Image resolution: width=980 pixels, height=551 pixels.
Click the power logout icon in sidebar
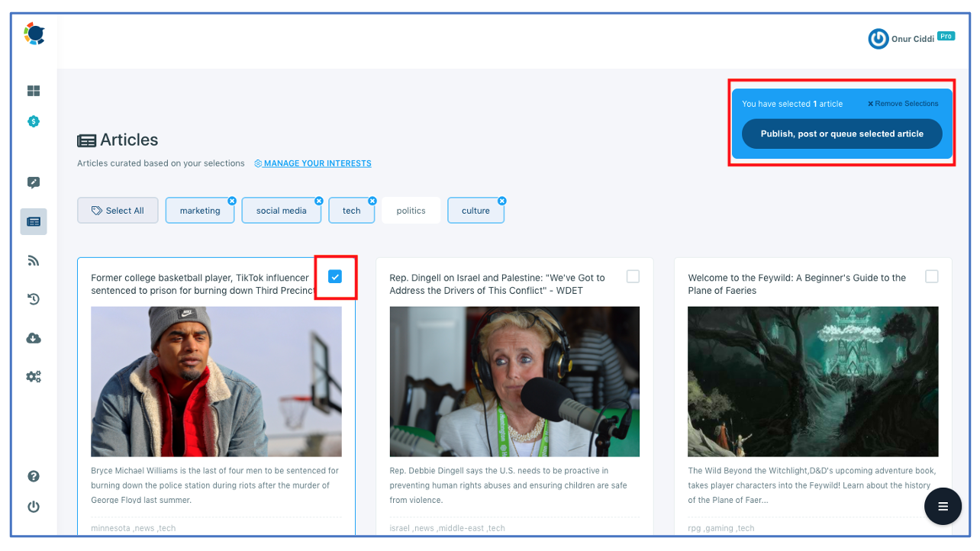[34, 507]
